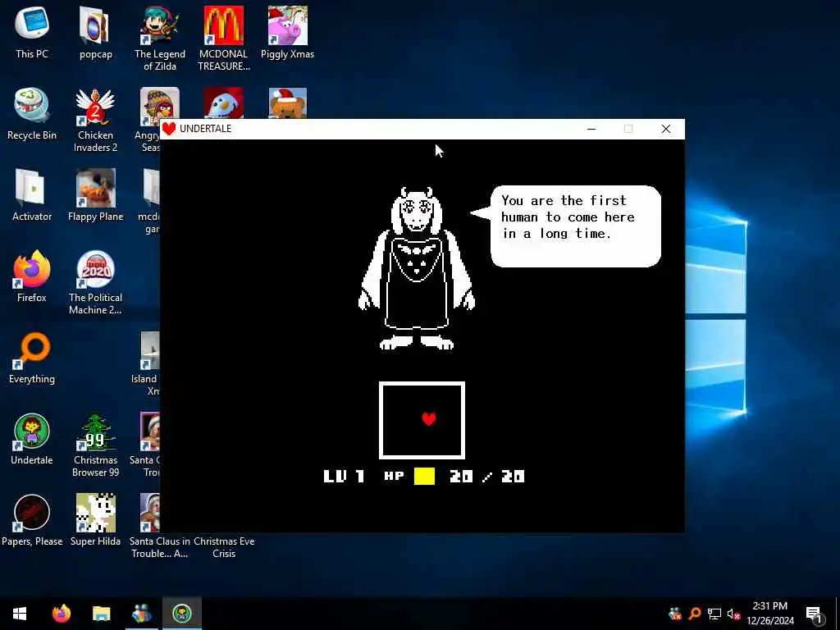Launch Firefox from the taskbar

coord(61,614)
